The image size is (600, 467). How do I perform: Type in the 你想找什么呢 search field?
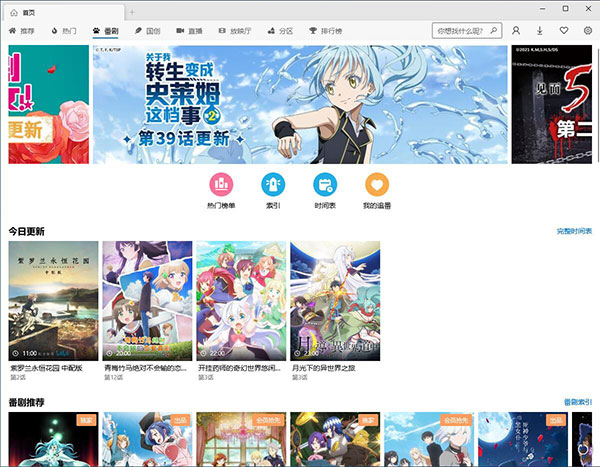pos(460,31)
